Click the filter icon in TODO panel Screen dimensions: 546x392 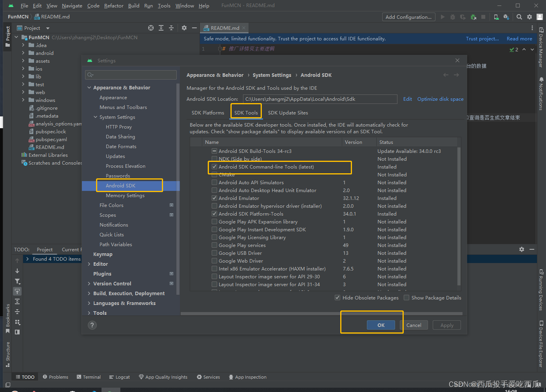tap(17, 281)
